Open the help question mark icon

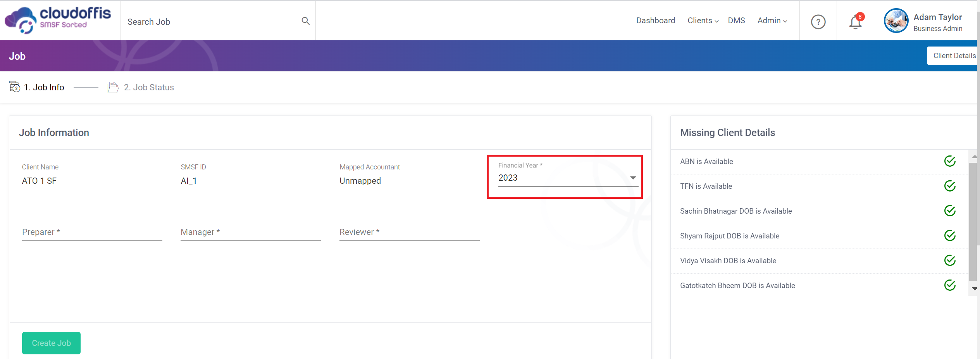(818, 22)
